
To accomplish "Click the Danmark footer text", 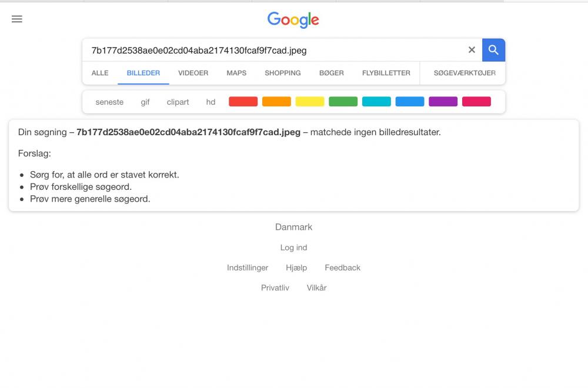I will pyautogui.click(x=293, y=227).
